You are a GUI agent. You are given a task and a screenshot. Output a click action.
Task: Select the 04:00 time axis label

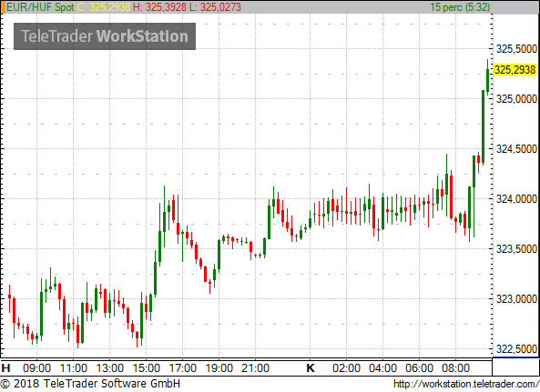click(382, 368)
